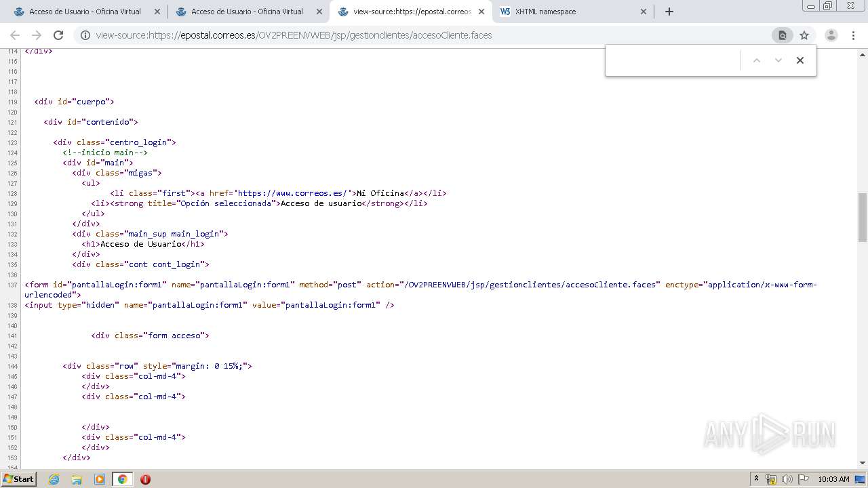The image size is (868, 488).
Task: Click the scrollbar down arrow
Action: tap(863, 463)
